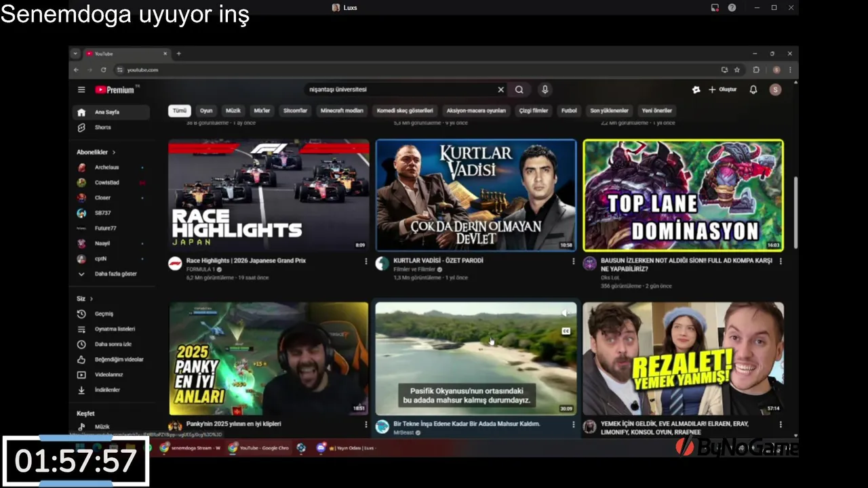View site information icon beside youtube.com
Screen dimensions: 868x488
(x=120, y=70)
